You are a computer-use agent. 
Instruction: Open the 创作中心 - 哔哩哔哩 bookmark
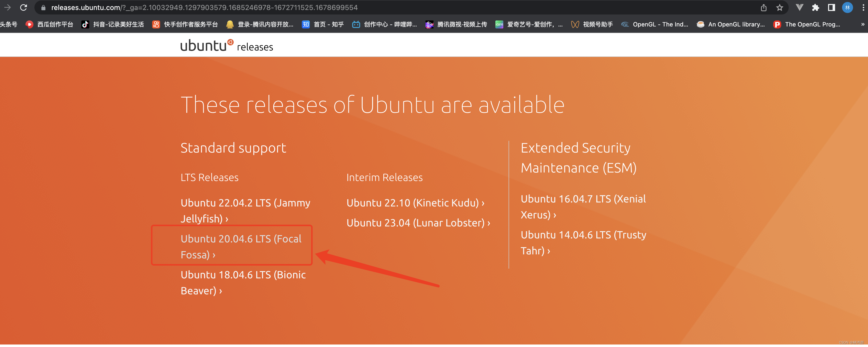(384, 24)
